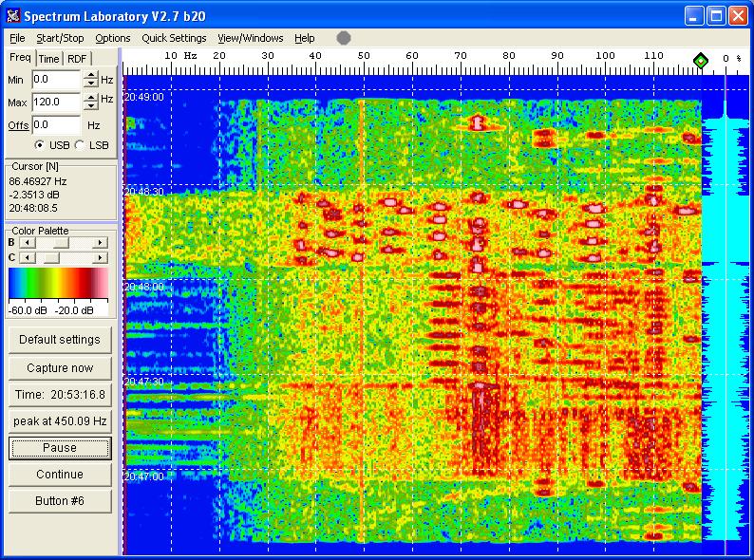Click brightness B slider right arrow
Image resolution: width=754 pixels, height=560 pixels.
(x=100, y=243)
